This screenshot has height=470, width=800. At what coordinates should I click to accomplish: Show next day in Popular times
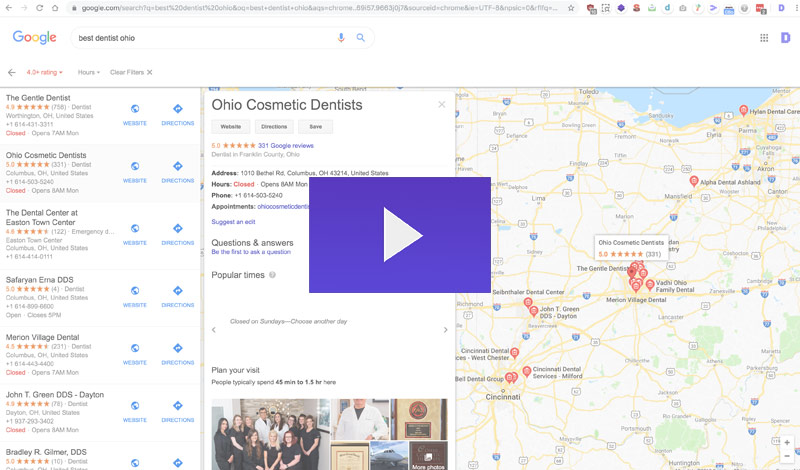445,330
